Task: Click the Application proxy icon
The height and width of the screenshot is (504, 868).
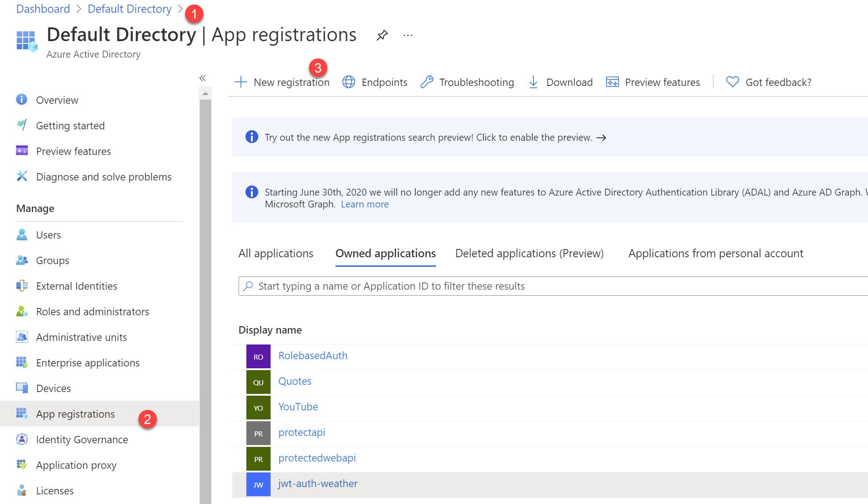Action: tap(21, 465)
